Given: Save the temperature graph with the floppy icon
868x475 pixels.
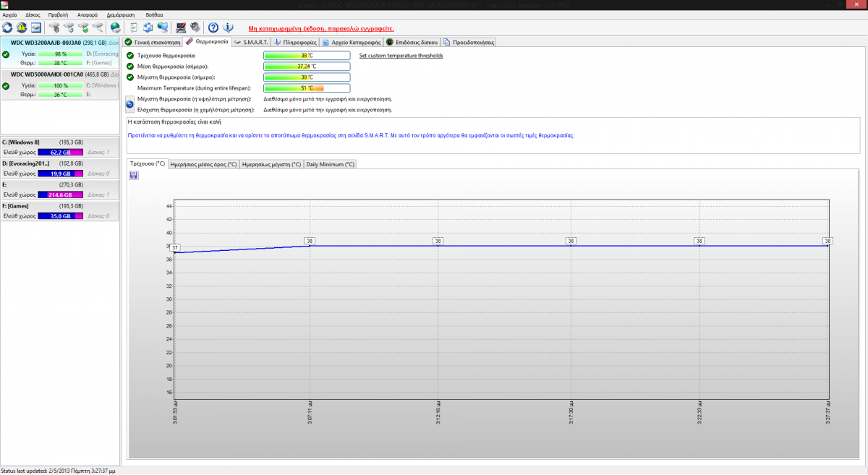Looking at the screenshot, I should (134, 176).
